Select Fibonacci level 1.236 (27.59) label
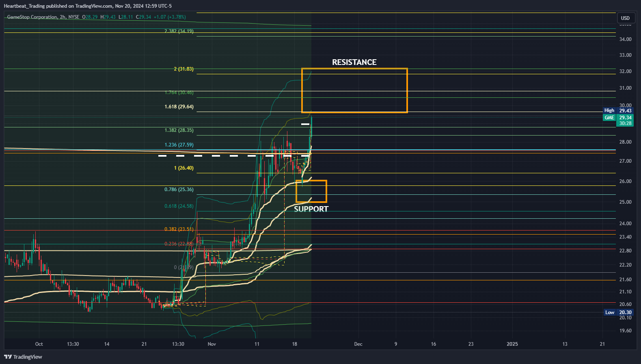The image size is (641, 364). point(179,145)
